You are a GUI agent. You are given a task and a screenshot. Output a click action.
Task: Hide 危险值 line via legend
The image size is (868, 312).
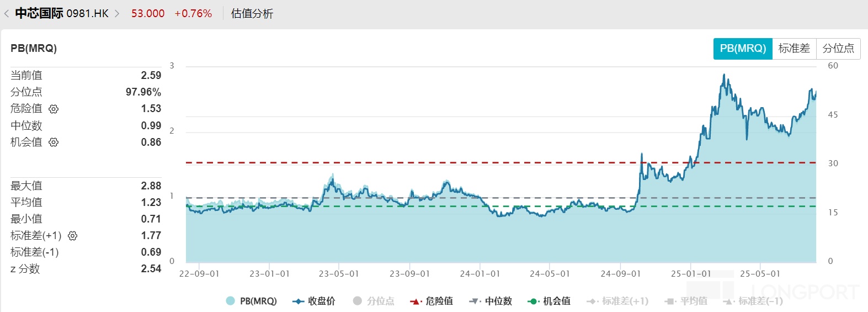pyautogui.click(x=432, y=301)
